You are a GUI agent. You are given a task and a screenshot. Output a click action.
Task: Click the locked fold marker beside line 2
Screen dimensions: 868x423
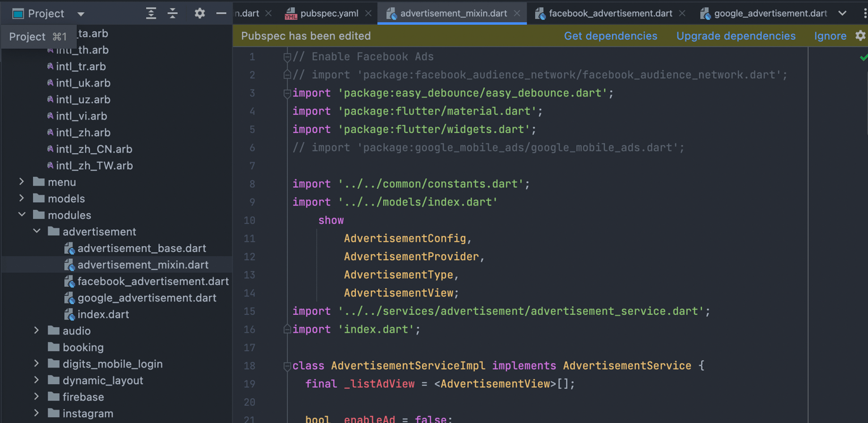(286, 74)
